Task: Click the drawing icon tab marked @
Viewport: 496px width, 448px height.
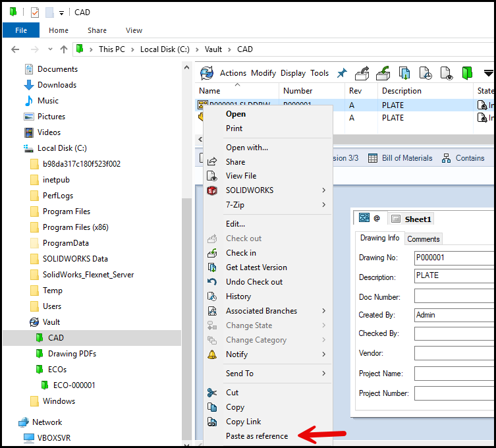Action: click(x=369, y=218)
